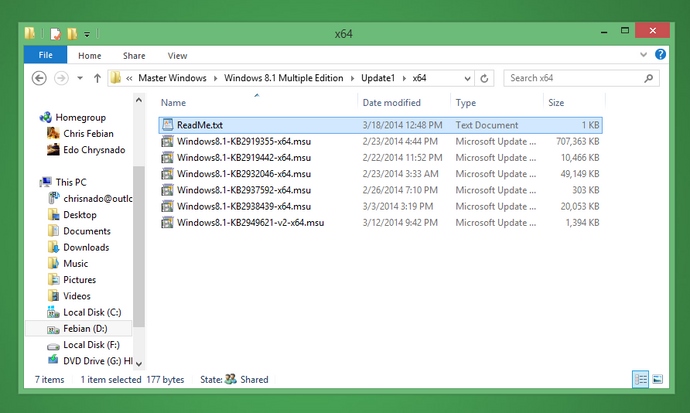Open This PC in navigation pane
Image resolution: width=690 pixels, height=413 pixels.
pyautogui.click(x=71, y=182)
